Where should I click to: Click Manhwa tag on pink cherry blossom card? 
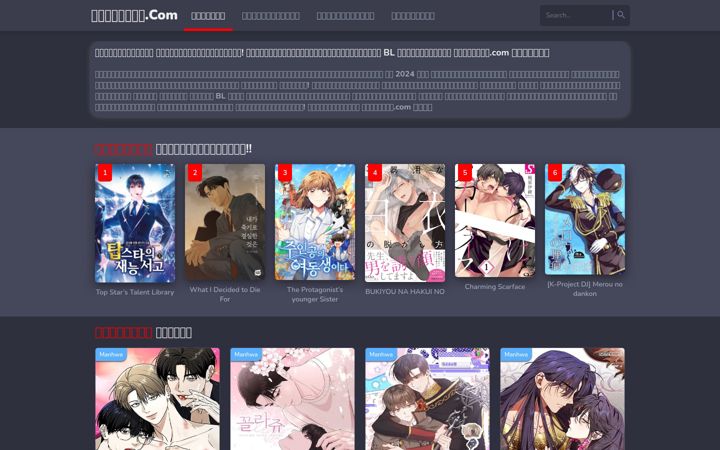point(246,354)
